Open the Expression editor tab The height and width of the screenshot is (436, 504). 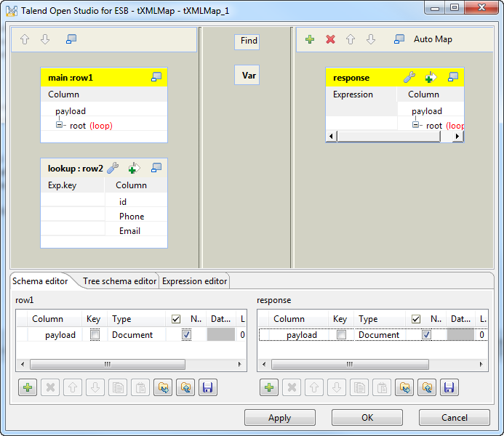tap(194, 281)
